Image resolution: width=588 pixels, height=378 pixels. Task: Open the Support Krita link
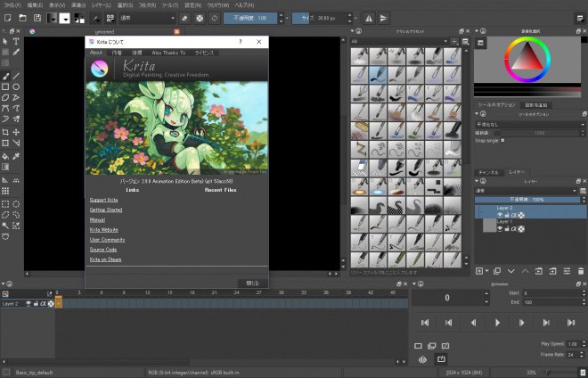pyautogui.click(x=104, y=200)
